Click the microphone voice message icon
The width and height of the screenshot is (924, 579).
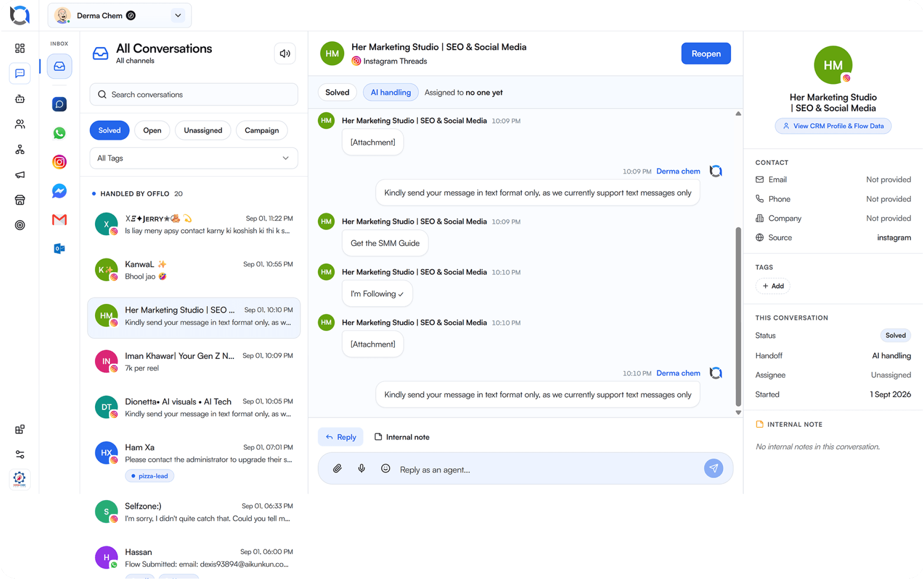click(362, 468)
